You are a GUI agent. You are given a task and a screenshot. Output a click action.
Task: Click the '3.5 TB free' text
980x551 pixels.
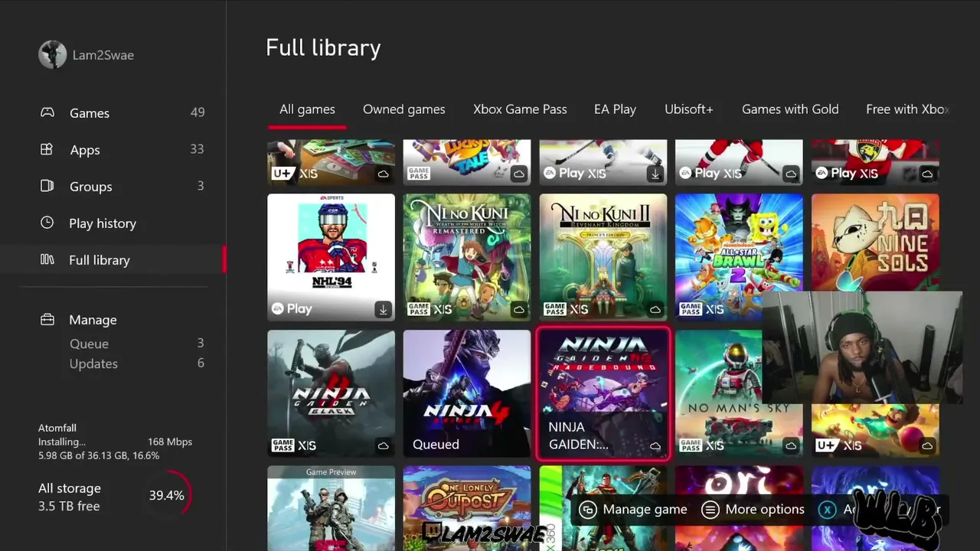pos(69,506)
